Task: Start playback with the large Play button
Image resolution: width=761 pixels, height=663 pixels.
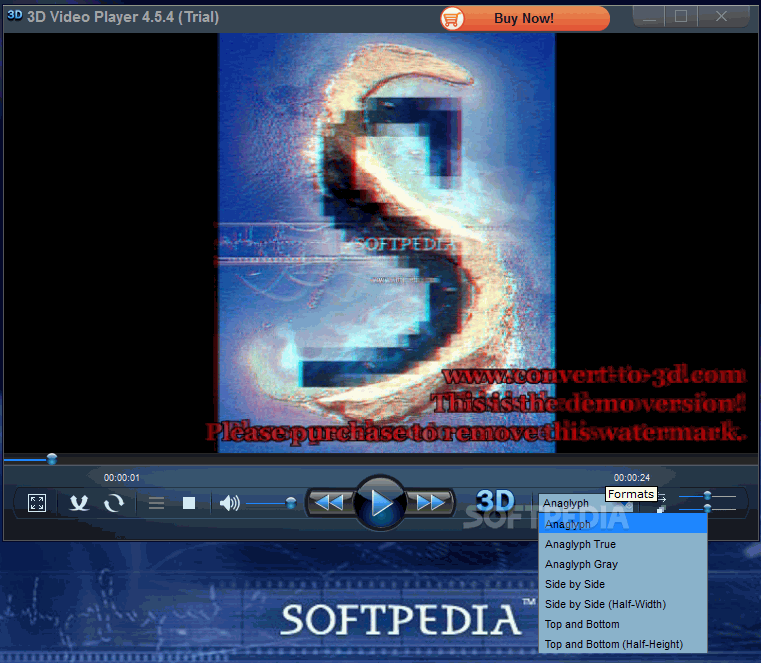Action: 380,503
